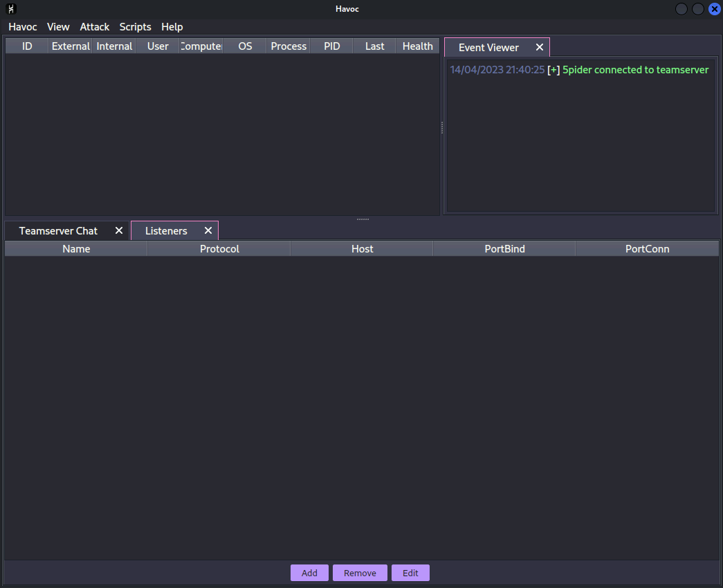Click the PortConn column header
This screenshot has width=723, height=588.
[x=647, y=249]
